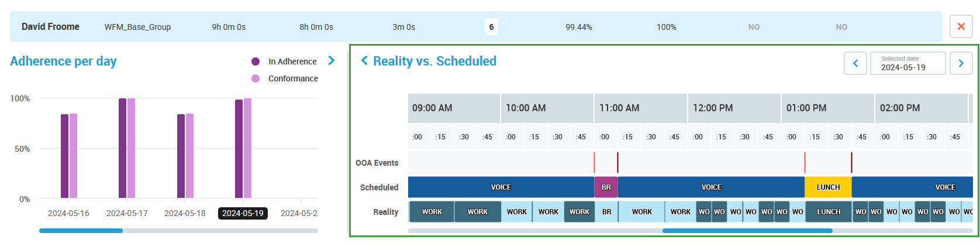Click the timeline horizontal scrollbar thumb
980x243 pixels.
(747, 231)
